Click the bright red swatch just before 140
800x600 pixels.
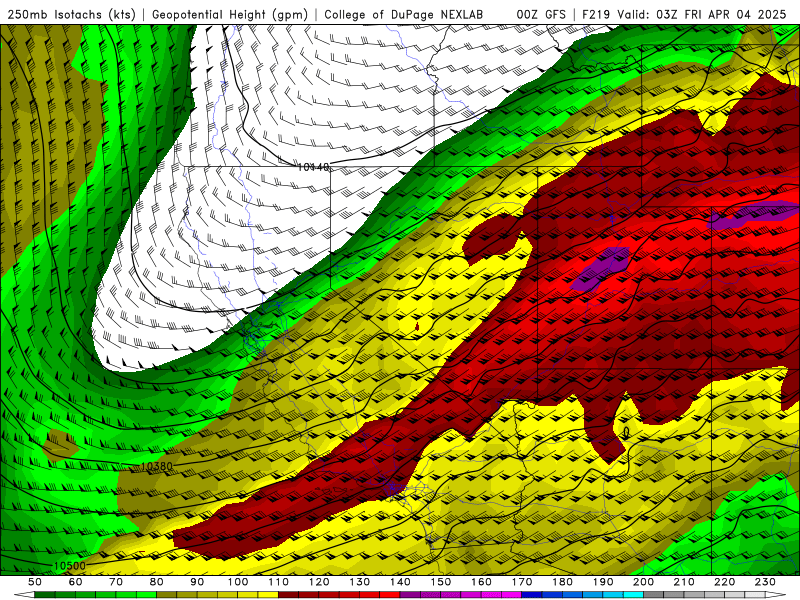[x=390, y=594]
